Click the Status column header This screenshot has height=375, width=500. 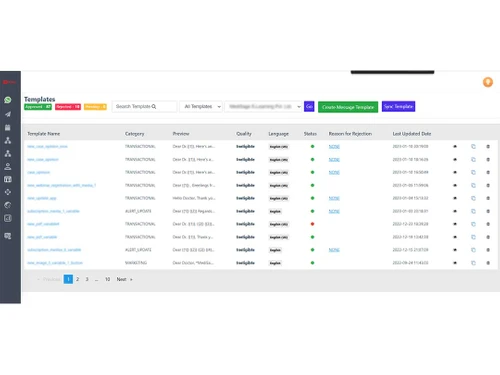tap(310, 134)
